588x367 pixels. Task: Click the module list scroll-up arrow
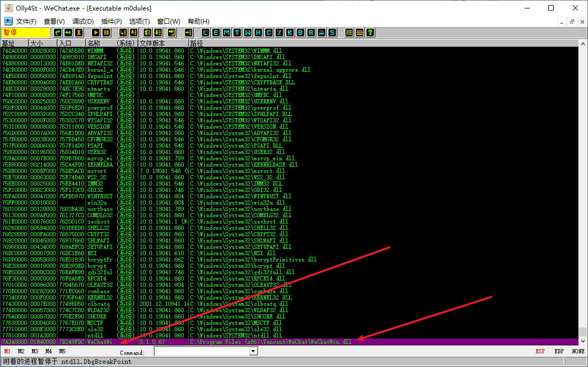pyautogui.click(x=583, y=43)
